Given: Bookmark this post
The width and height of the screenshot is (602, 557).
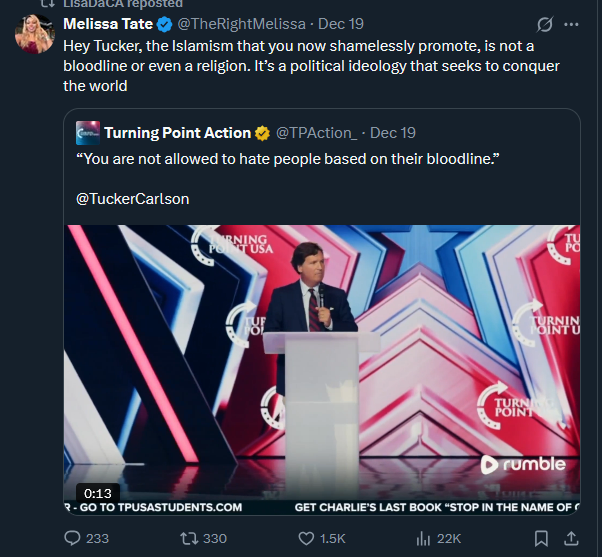Looking at the screenshot, I should [541, 538].
